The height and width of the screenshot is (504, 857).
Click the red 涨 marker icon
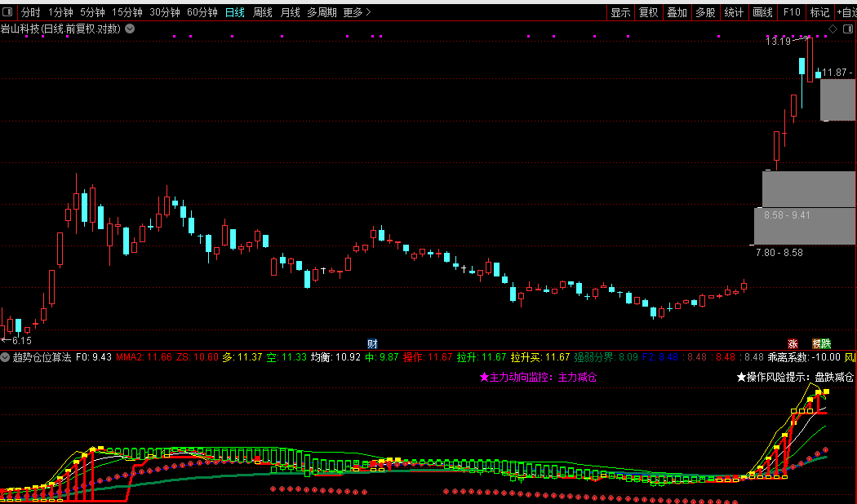[x=793, y=344]
